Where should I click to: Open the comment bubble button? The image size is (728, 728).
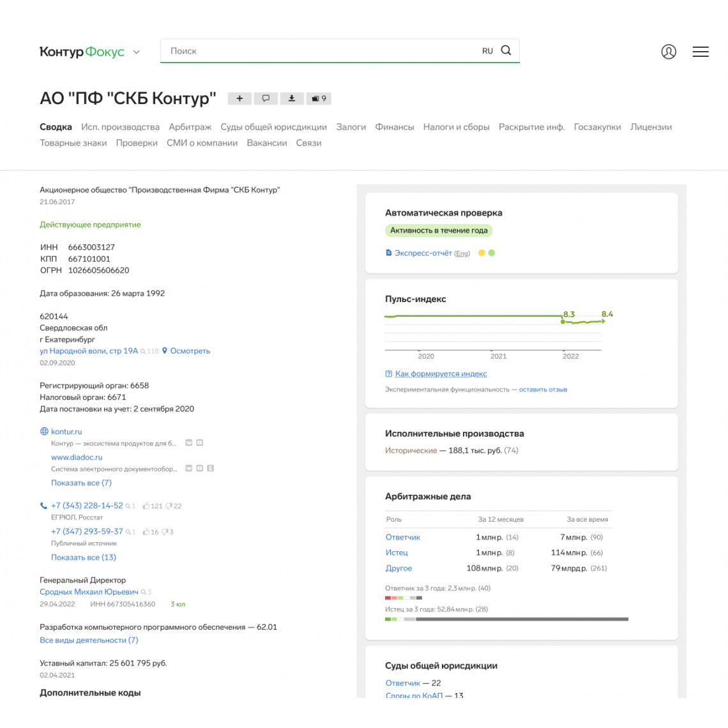tap(266, 98)
